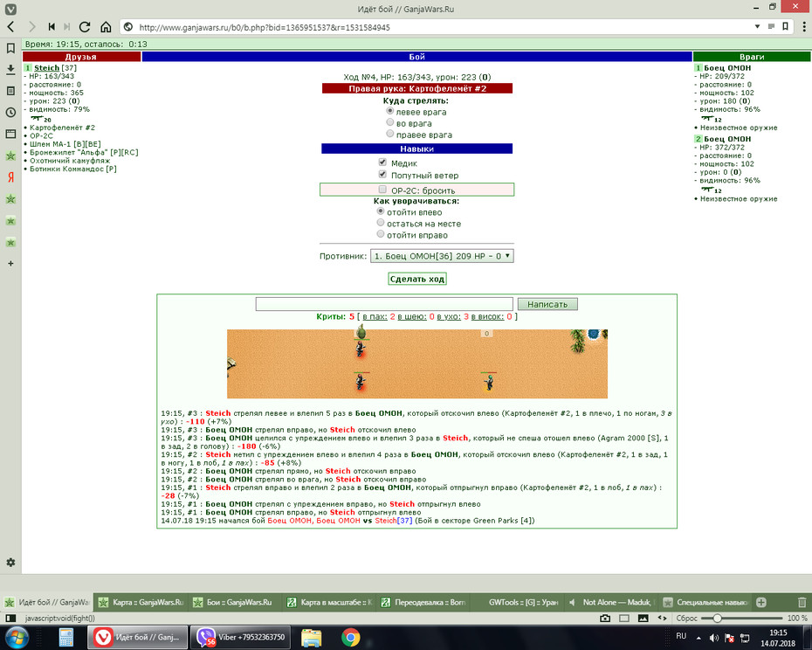Open the Yandex web panel
Image resolution: width=812 pixels, height=650 pixels.
[10, 177]
